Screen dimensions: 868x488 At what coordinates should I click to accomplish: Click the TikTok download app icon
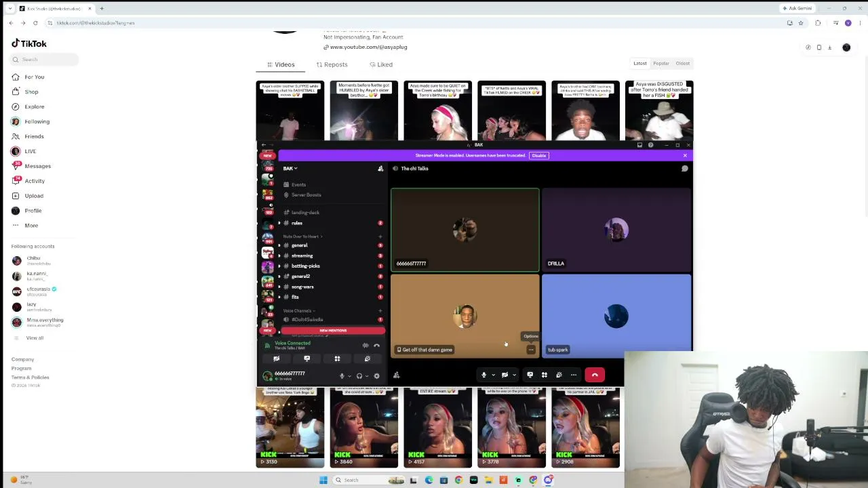click(829, 47)
